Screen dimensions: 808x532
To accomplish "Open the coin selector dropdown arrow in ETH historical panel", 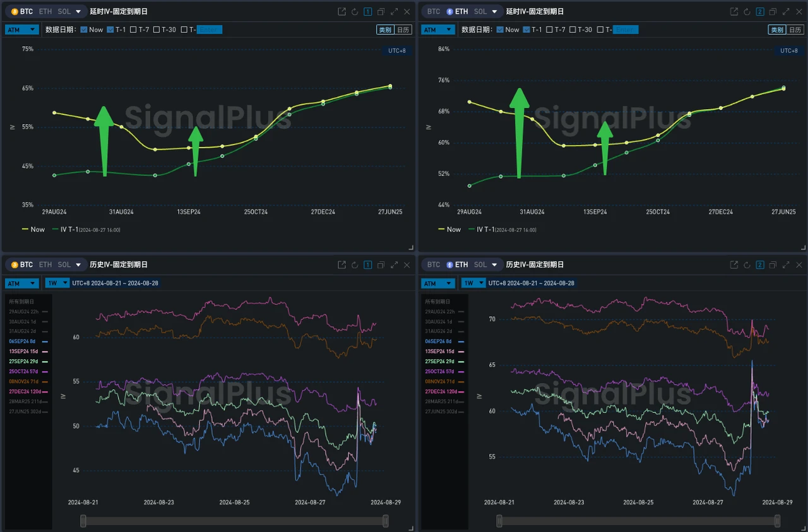I will click(x=495, y=265).
